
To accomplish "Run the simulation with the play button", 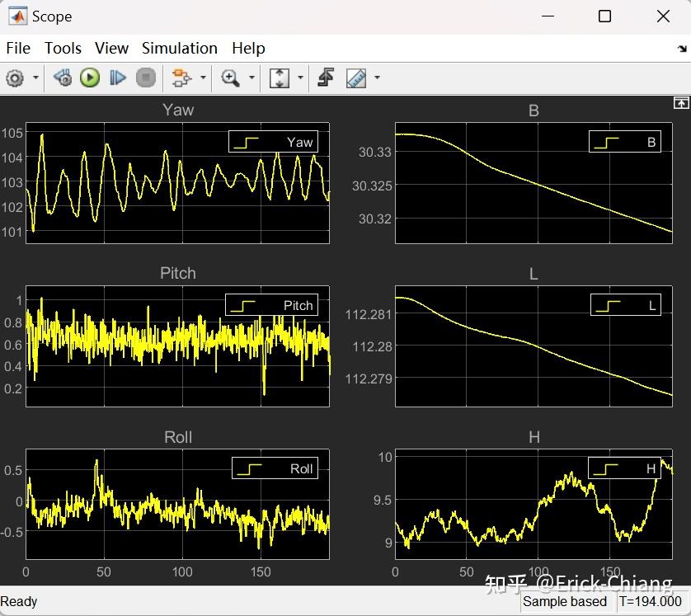I will [x=90, y=78].
